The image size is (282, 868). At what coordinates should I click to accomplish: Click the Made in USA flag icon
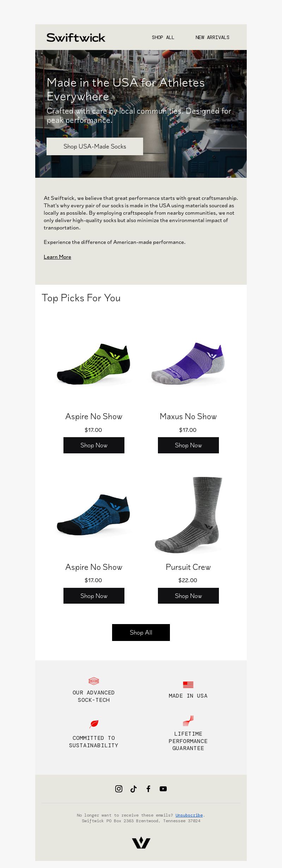click(188, 685)
